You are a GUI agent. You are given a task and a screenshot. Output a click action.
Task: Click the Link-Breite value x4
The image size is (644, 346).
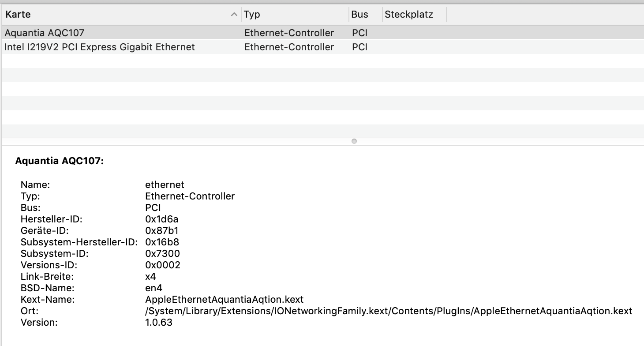pos(150,277)
